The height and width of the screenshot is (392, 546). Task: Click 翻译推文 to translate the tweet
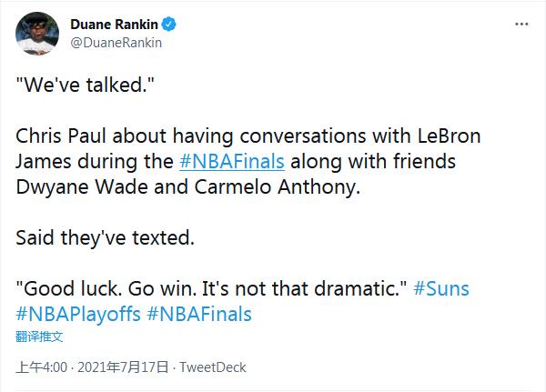click(x=39, y=337)
